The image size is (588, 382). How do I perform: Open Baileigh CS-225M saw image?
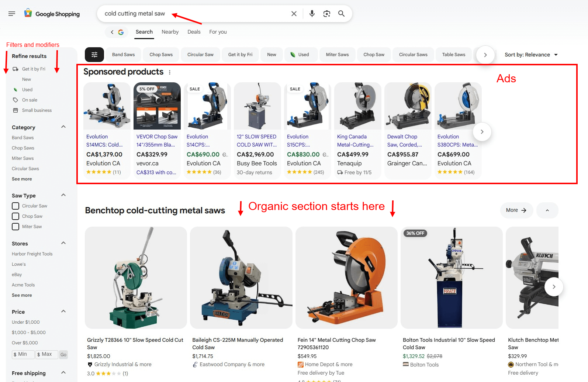tap(241, 278)
